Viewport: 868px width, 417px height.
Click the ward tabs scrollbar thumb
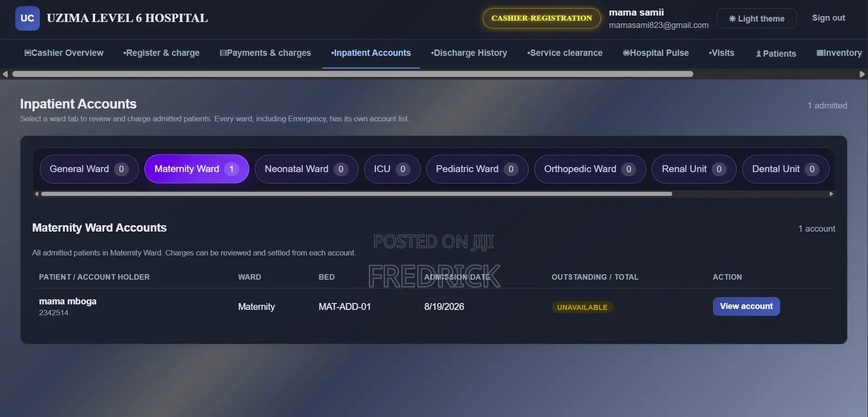[356, 194]
